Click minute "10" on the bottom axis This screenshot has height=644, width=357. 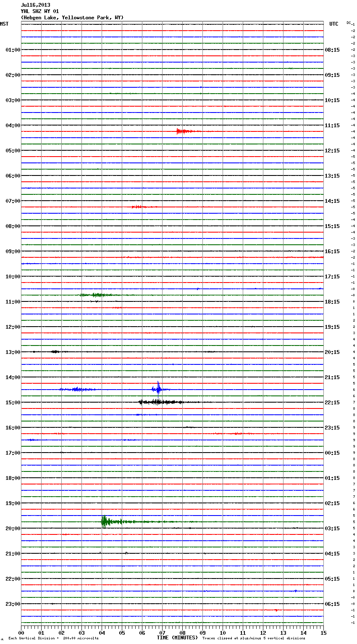[x=223, y=633]
